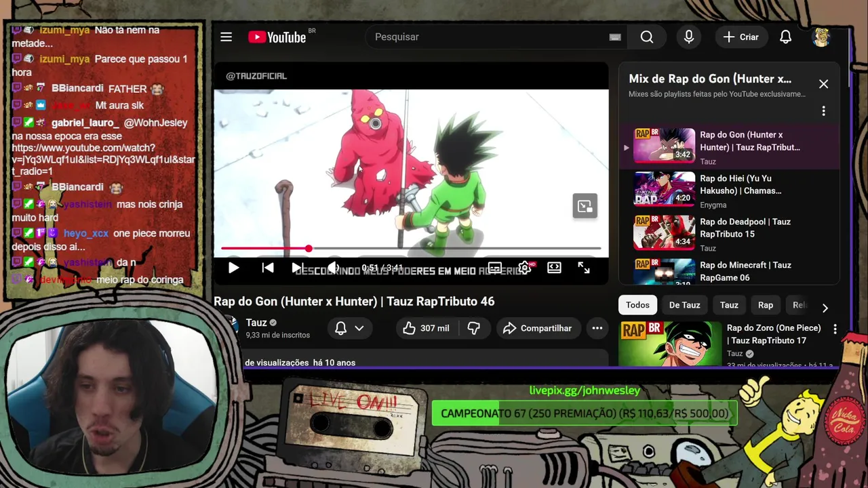Open the YouTube hamburger guide menu
Image resolution: width=868 pixels, height=488 pixels.
tap(226, 37)
